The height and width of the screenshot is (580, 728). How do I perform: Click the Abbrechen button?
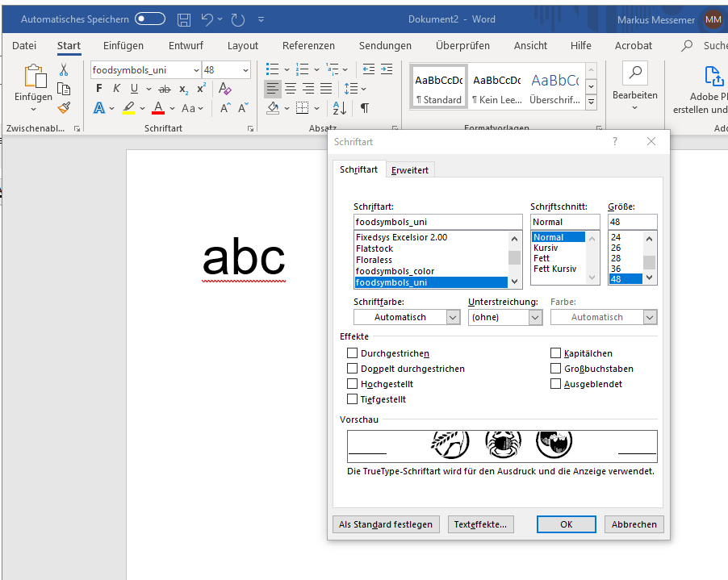point(634,524)
